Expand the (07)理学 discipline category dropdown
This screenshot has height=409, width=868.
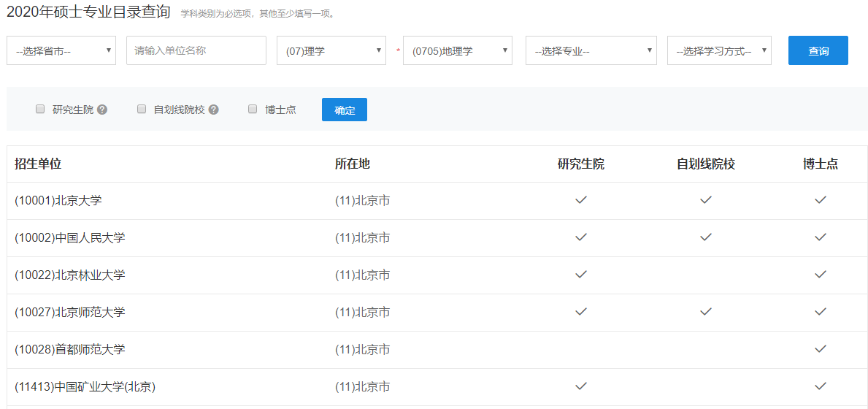[331, 50]
